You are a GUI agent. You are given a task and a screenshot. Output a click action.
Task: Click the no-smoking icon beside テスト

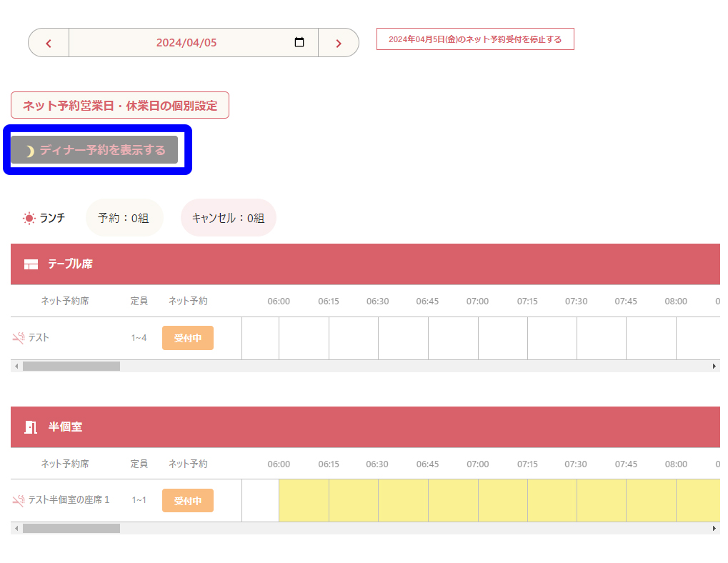[x=19, y=338]
